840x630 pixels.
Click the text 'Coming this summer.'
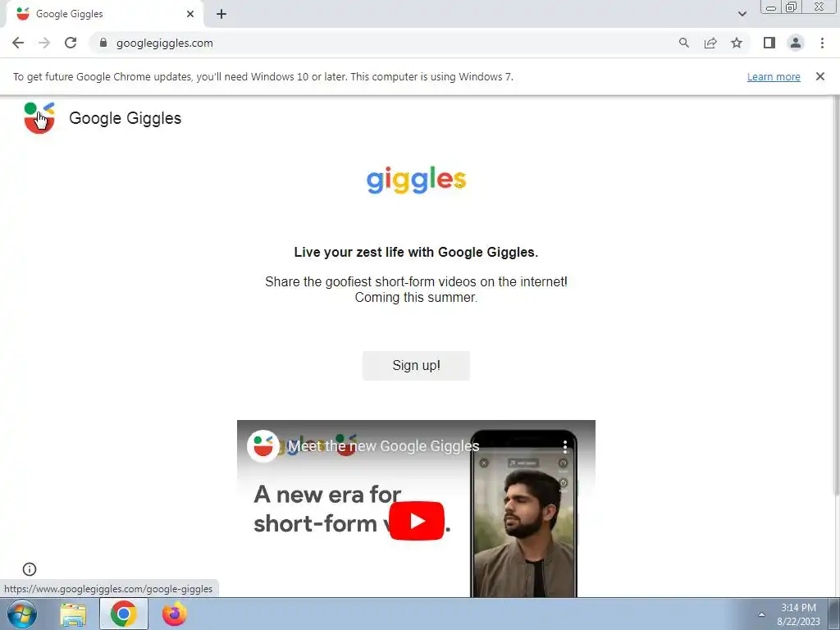click(x=416, y=297)
